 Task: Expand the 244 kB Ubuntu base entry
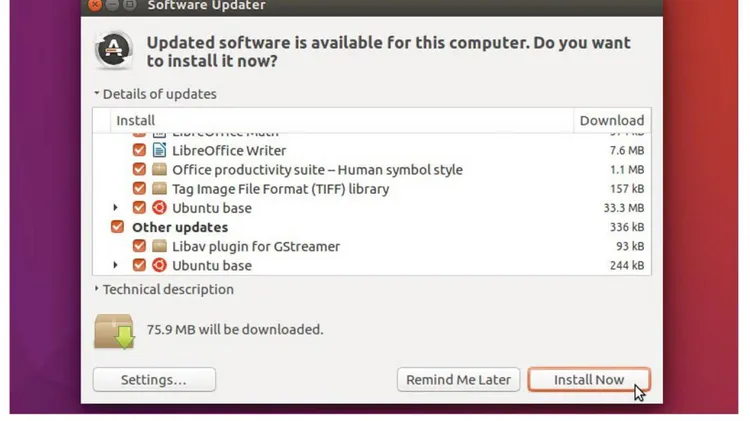coord(115,265)
